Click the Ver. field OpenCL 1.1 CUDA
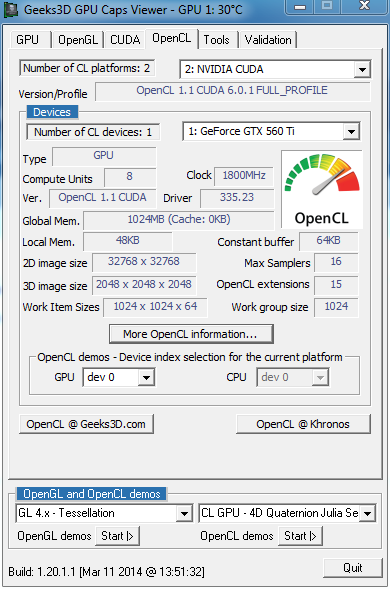The image size is (390, 589). [103, 198]
